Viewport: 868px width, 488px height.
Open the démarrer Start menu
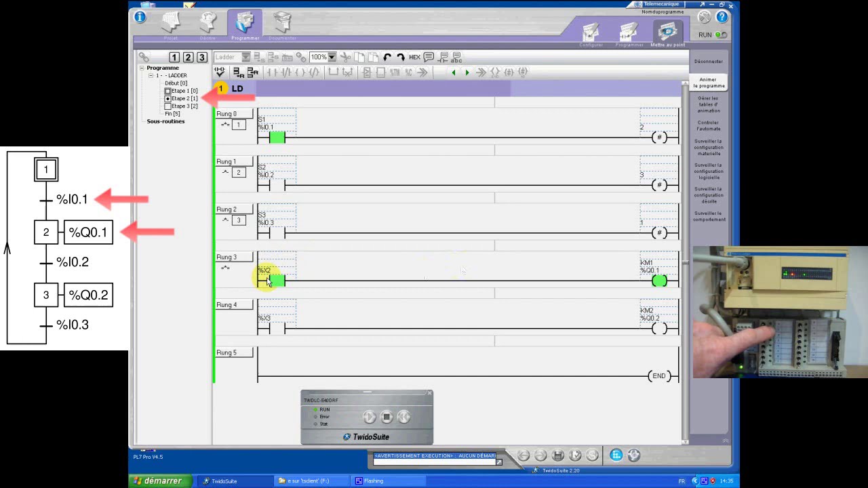tap(161, 481)
